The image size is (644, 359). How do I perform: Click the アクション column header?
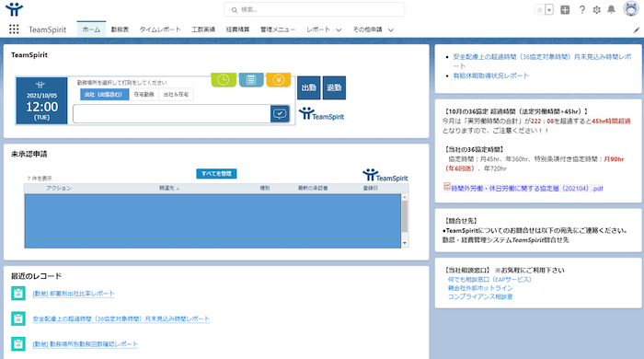click(x=59, y=188)
